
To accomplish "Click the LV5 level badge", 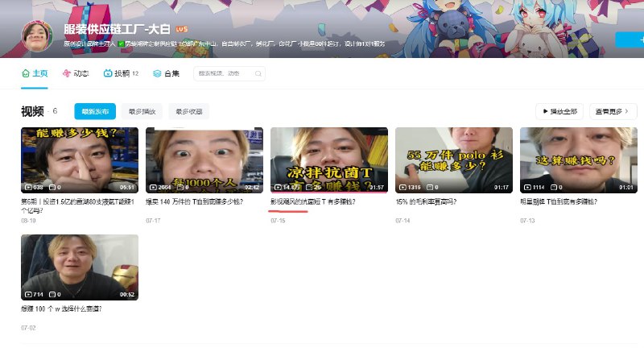I will coord(182,29).
